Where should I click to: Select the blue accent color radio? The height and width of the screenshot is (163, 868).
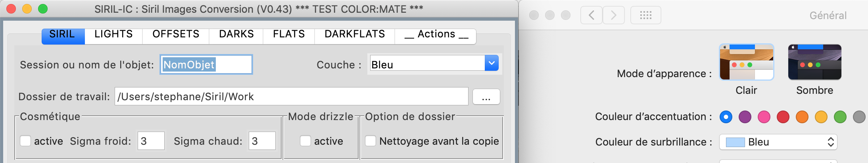pos(726,117)
